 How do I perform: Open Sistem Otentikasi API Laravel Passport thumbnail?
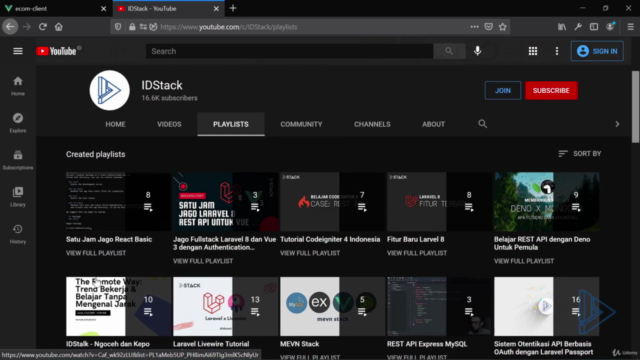(547, 307)
